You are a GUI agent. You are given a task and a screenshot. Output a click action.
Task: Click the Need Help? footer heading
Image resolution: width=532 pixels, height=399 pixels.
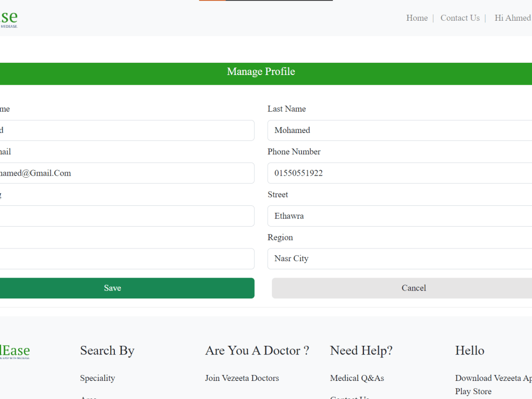click(361, 351)
